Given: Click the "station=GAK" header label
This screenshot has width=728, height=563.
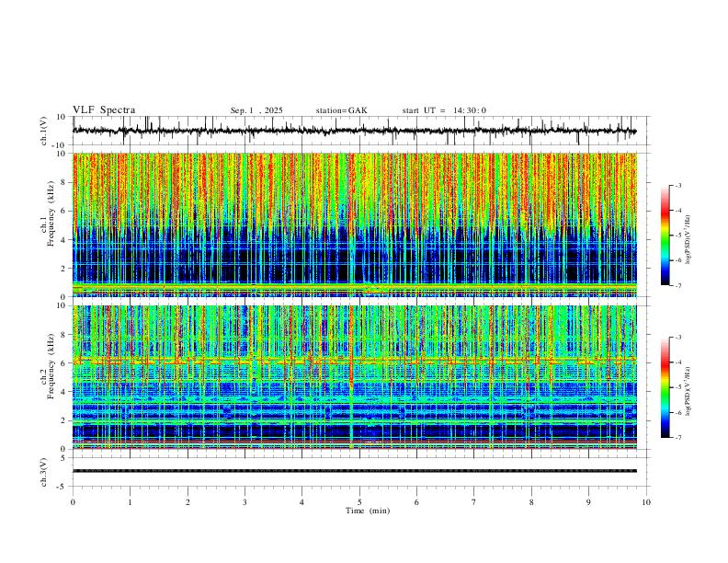Looking at the screenshot, I should pos(341,110).
